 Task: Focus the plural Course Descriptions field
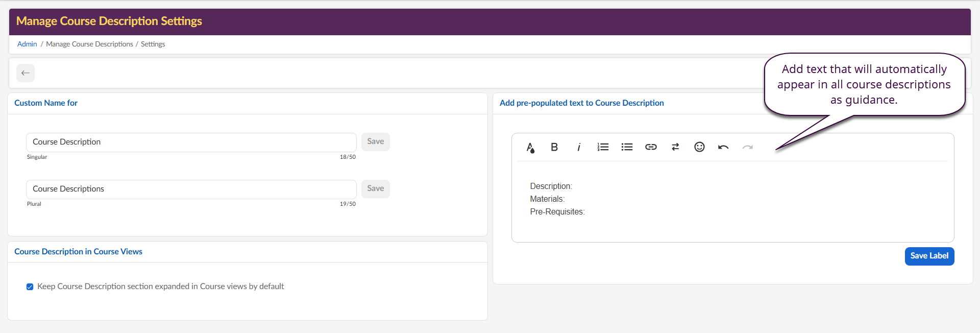[191, 189]
